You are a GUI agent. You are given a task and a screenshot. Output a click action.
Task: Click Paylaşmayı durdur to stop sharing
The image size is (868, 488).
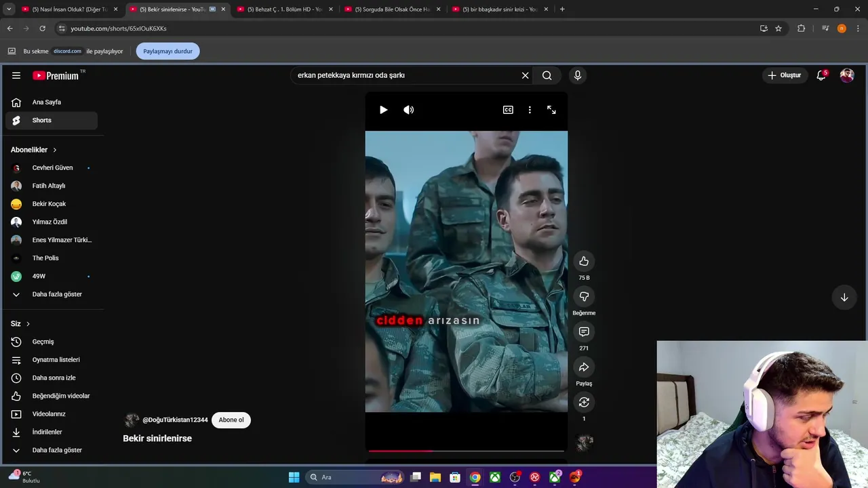pos(167,52)
